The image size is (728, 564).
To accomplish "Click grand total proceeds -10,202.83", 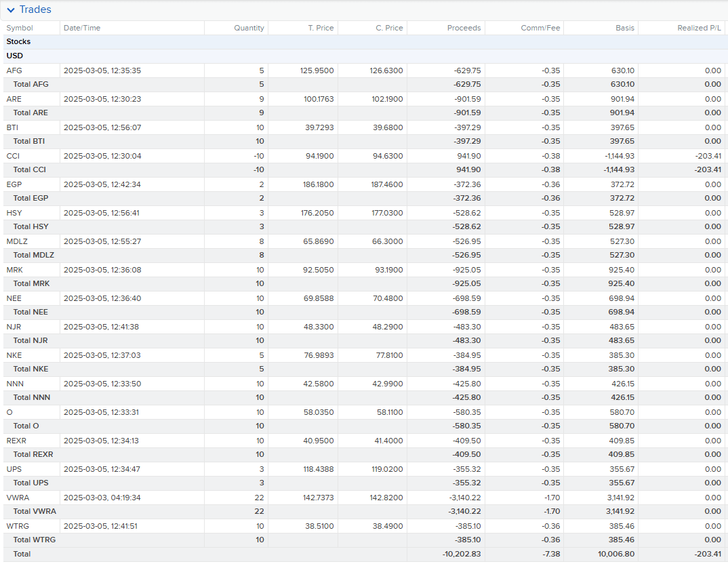I will (x=462, y=554).
